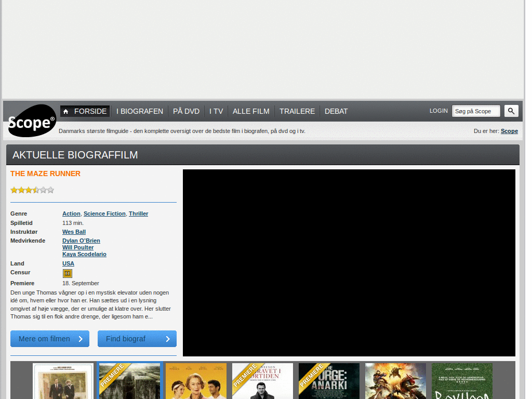The height and width of the screenshot is (399, 532).
Task: Open director Wes Ball's page
Action: click(74, 232)
